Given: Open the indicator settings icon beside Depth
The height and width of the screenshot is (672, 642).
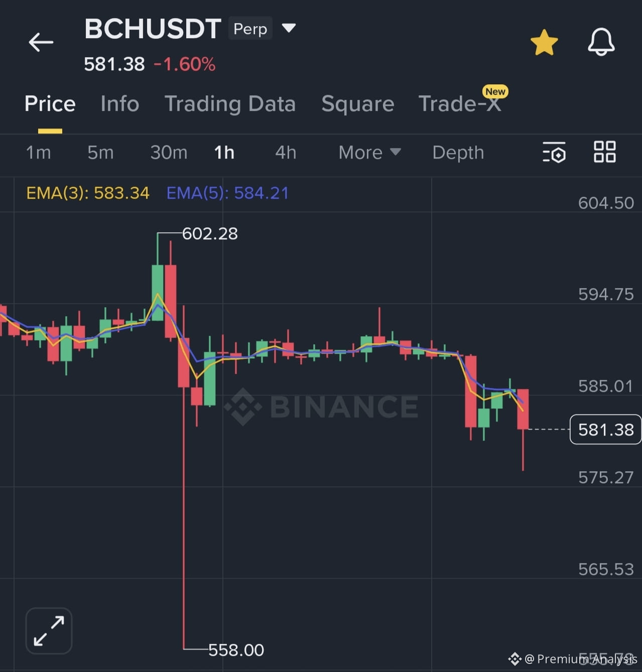Looking at the screenshot, I should (x=554, y=153).
